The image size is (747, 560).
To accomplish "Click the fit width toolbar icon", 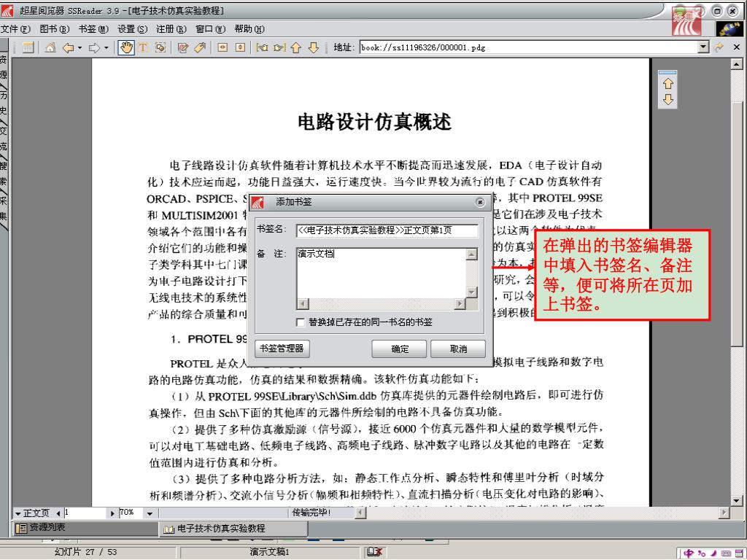I will [x=222, y=47].
